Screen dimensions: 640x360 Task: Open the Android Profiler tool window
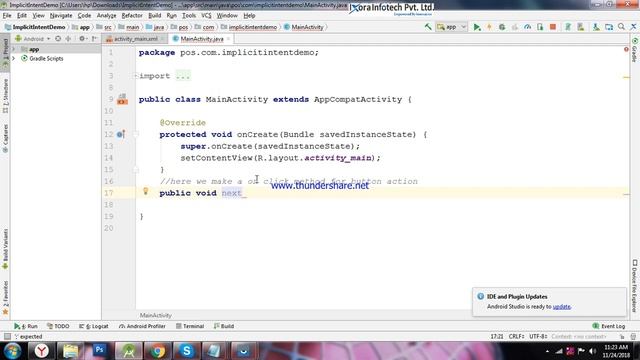(x=142, y=326)
